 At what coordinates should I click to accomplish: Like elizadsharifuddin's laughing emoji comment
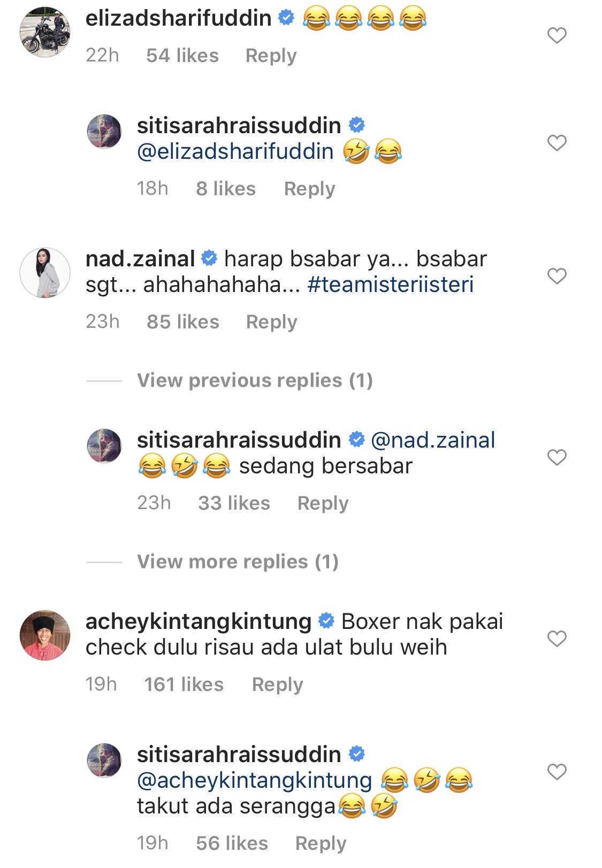557,35
